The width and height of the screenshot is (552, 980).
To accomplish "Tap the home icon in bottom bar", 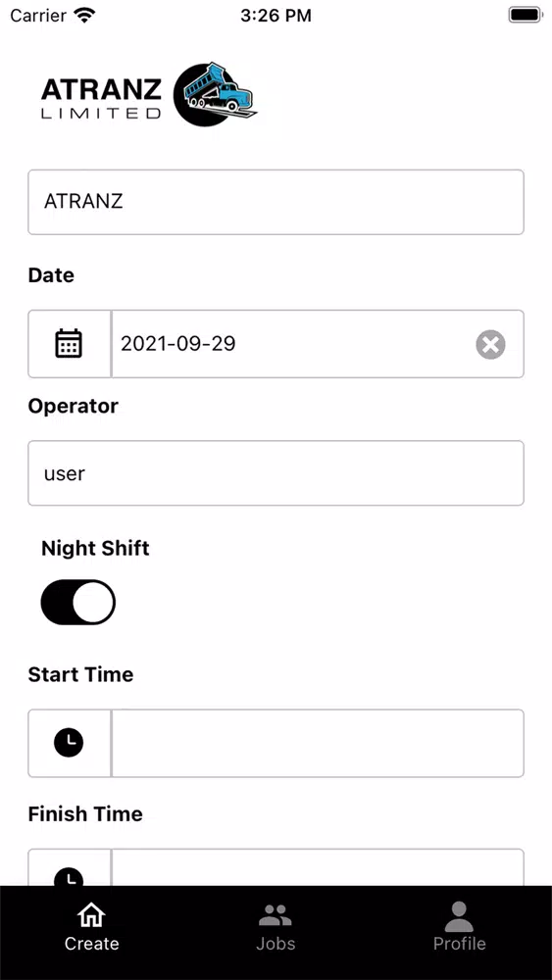I will coord(91,915).
